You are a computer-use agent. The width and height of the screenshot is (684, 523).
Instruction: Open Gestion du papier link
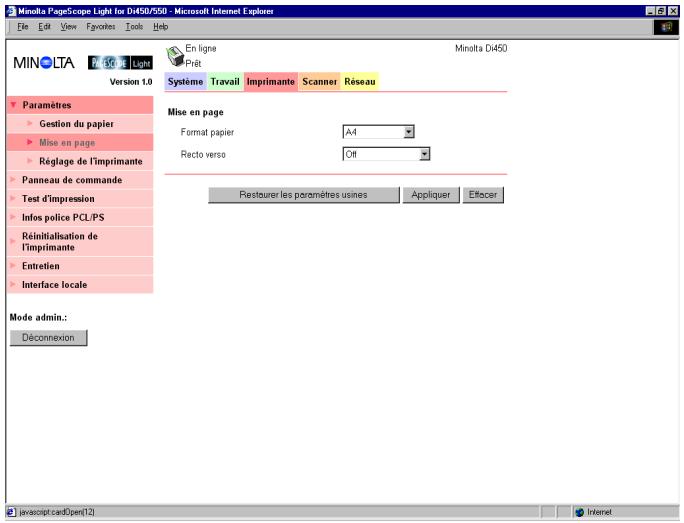(x=76, y=124)
